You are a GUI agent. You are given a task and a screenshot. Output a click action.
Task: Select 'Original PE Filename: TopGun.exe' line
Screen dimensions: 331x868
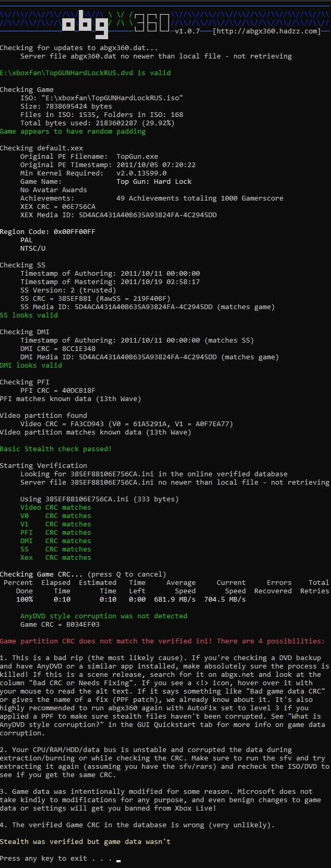[89, 157]
